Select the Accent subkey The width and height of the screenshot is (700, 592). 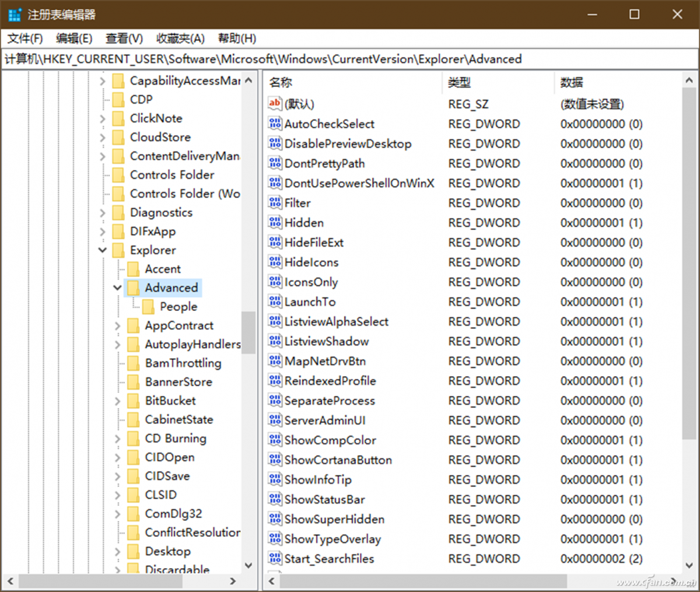[x=164, y=269]
